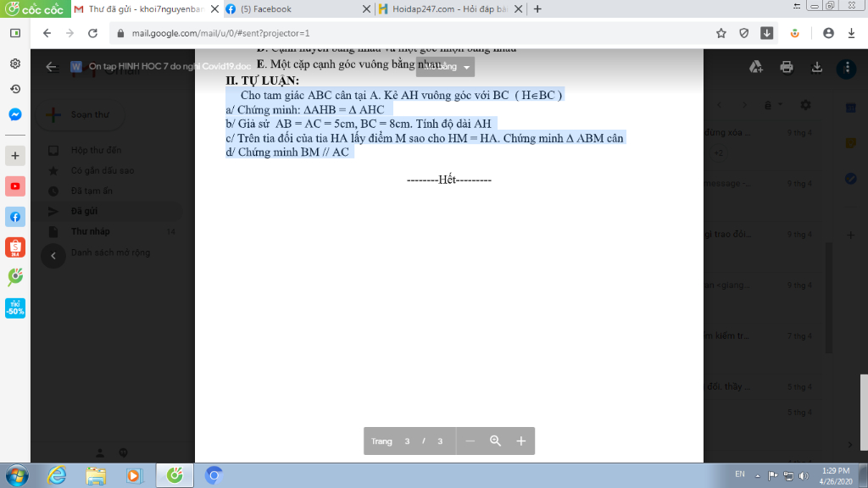Print the previewed document

pos(787,67)
